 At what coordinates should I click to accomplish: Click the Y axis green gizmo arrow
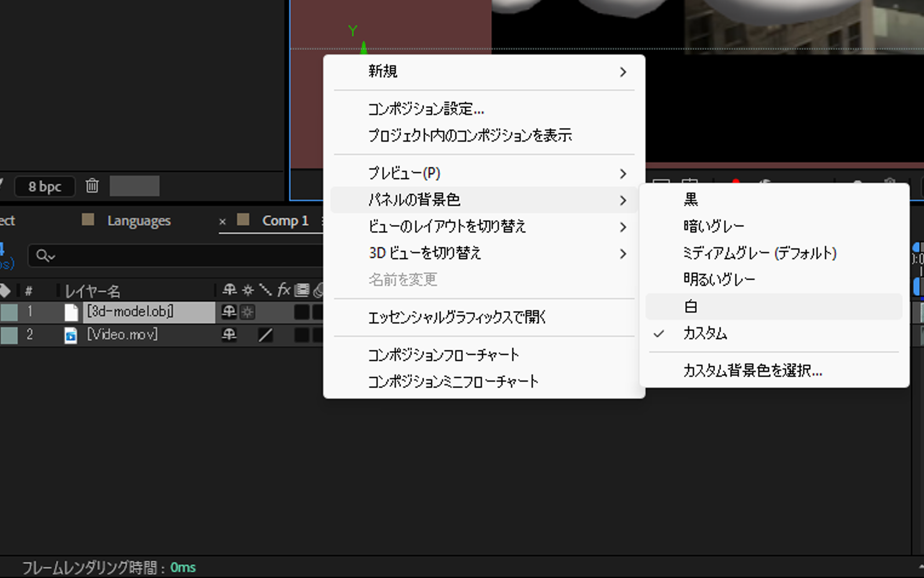point(364,47)
